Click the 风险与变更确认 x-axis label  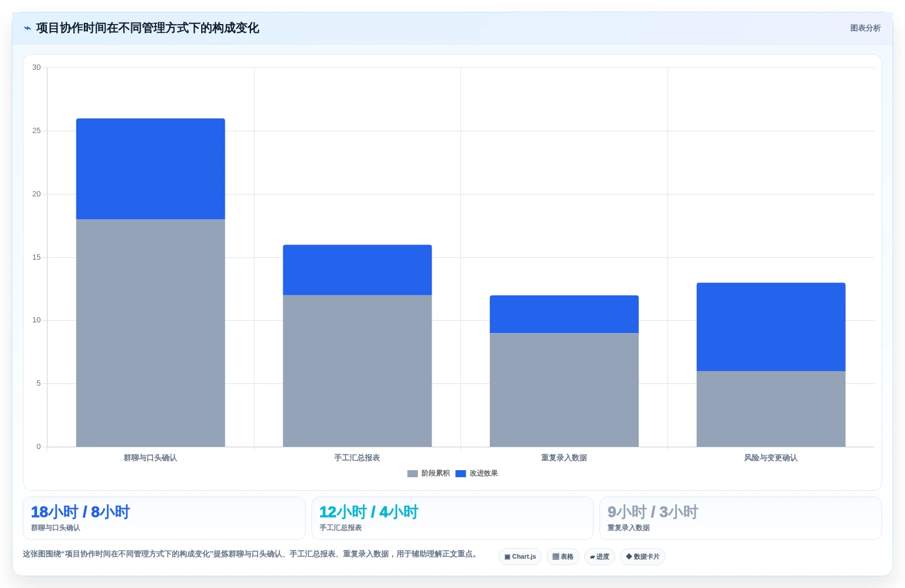[x=771, y=458]
